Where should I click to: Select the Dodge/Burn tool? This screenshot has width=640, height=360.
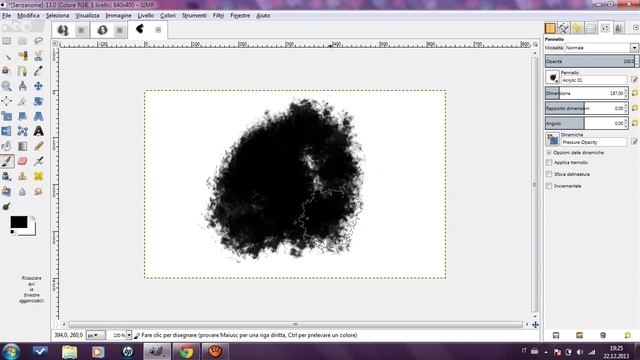pyautogui.click(x=7, y=207)
